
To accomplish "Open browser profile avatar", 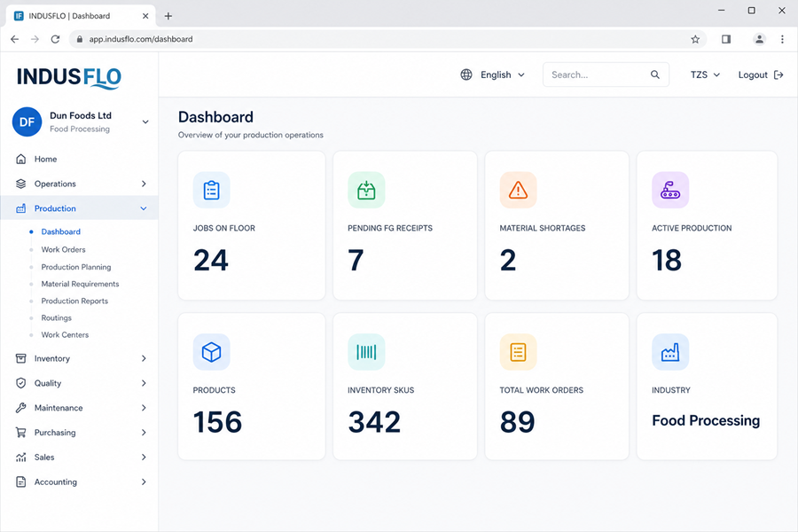I will 759,39.
